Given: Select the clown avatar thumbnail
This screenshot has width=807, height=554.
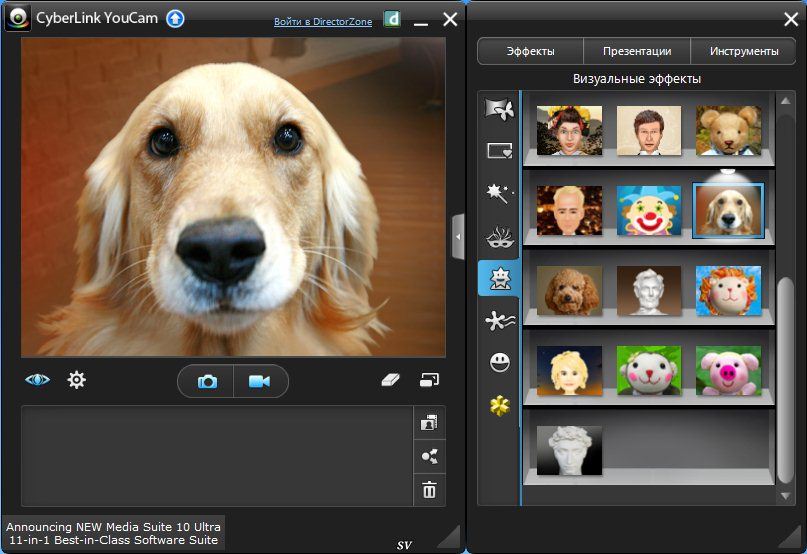Looking at the screenshot, I should pos(649,211).
